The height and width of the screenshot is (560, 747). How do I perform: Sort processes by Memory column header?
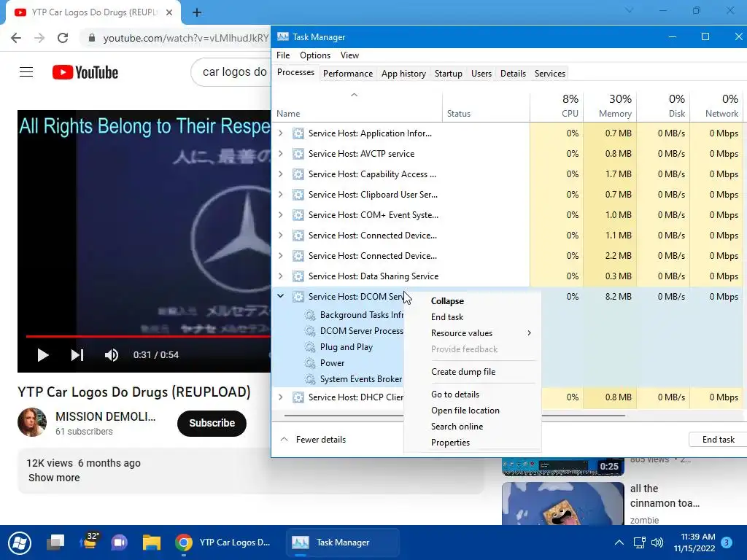(610, 106)
